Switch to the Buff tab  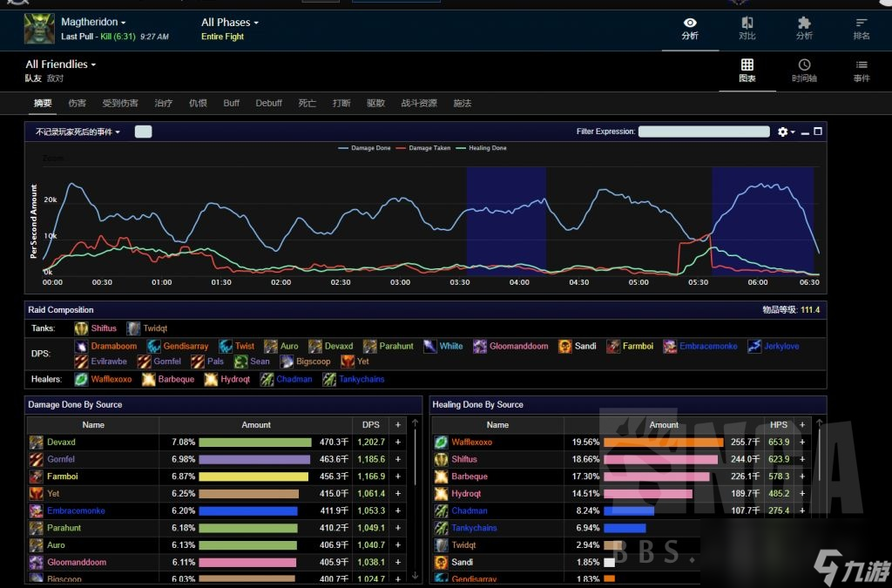point(232,103)
